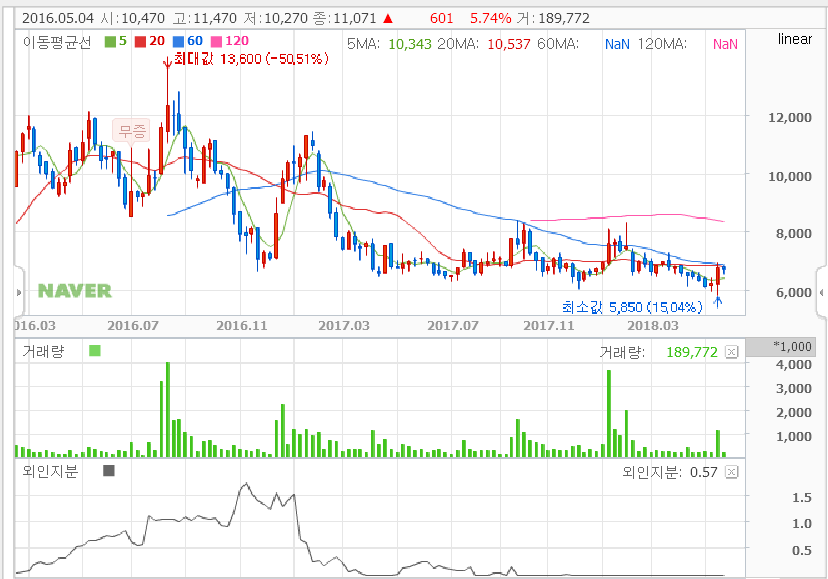Click the gray 외인지분 legend square
This screenshot has width=828, height=579.
pos(109,471)
